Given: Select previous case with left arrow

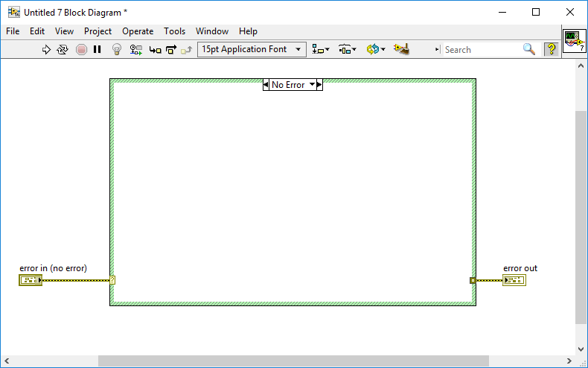Looking at the screenshot, I should coord(266,85).
